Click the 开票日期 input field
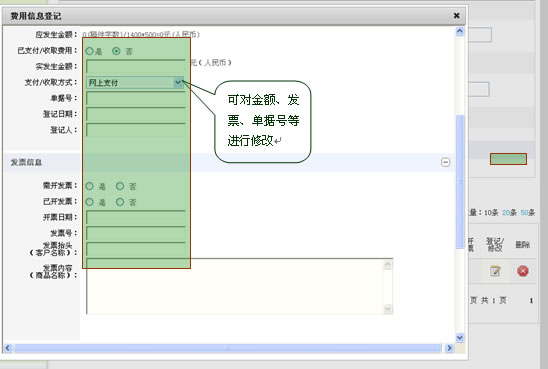548x369 pixels. (x=136, y=217)
